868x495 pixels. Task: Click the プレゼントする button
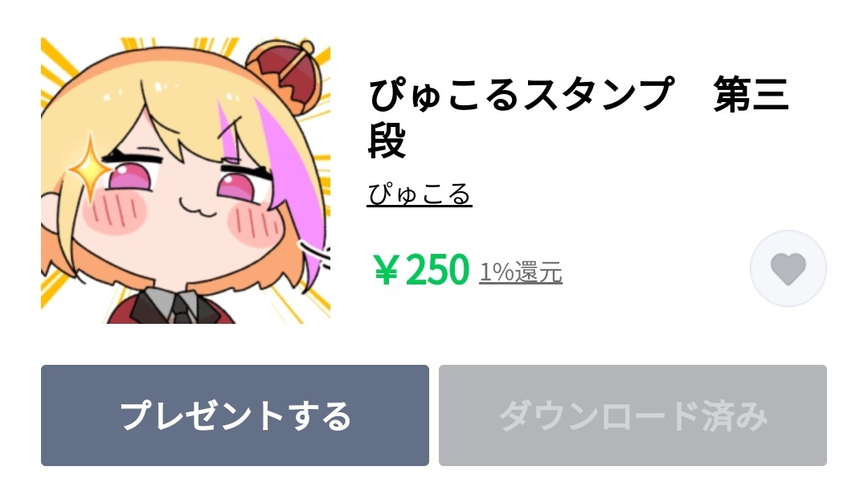[235, 415]
